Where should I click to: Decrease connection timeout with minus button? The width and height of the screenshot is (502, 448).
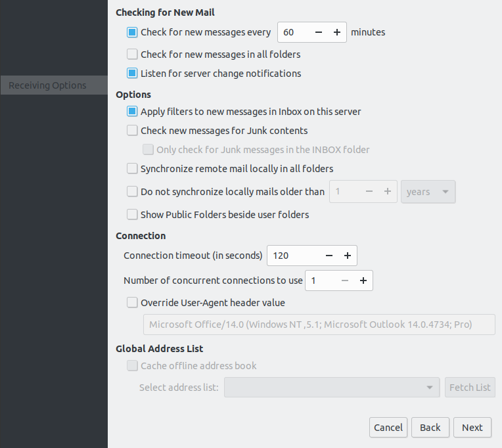click(x=329, y=256)
